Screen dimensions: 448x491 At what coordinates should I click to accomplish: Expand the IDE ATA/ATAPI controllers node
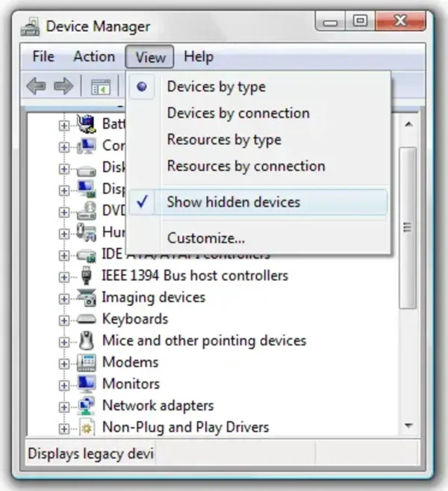coord(63,256)
